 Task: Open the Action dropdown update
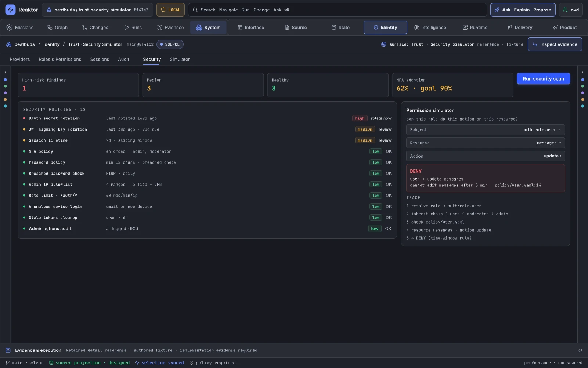[486, 156]
